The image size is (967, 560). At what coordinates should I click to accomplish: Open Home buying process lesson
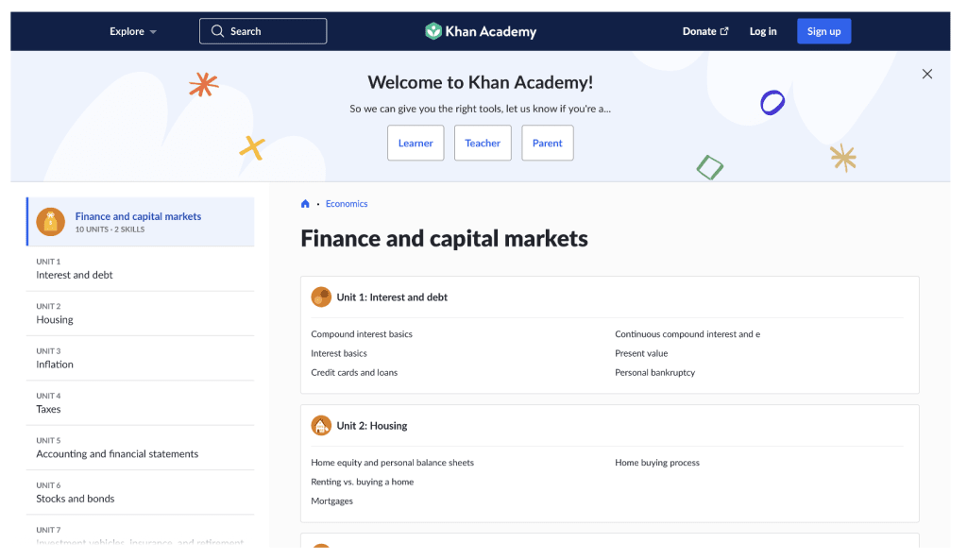[657, 463]
